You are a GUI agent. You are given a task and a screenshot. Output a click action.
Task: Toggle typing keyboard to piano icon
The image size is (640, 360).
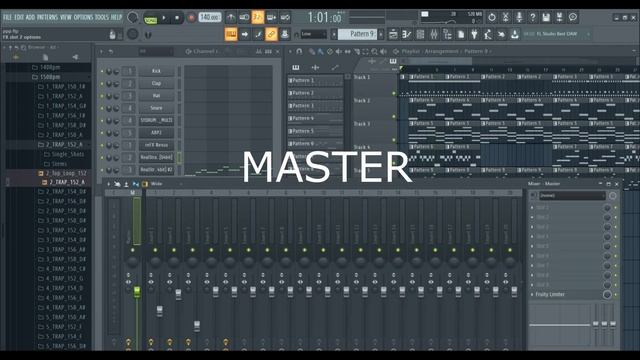click(231, 34)
